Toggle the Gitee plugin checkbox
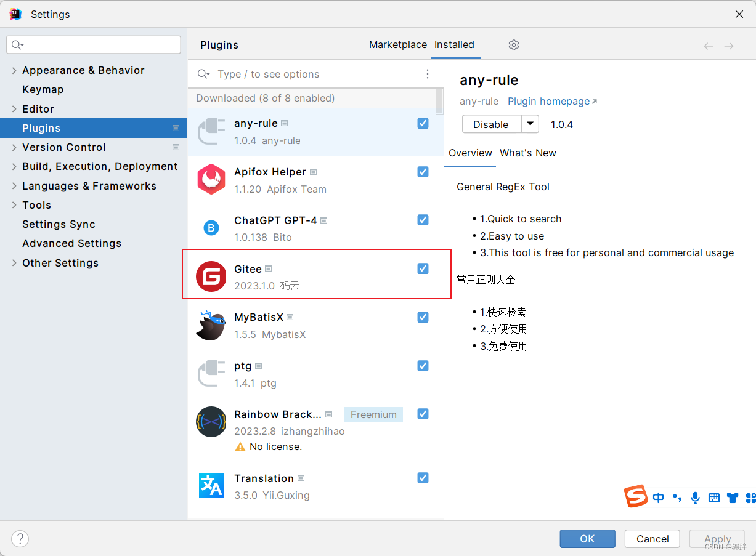The height and width of the screenshot is (556, 756). point(423,268)
